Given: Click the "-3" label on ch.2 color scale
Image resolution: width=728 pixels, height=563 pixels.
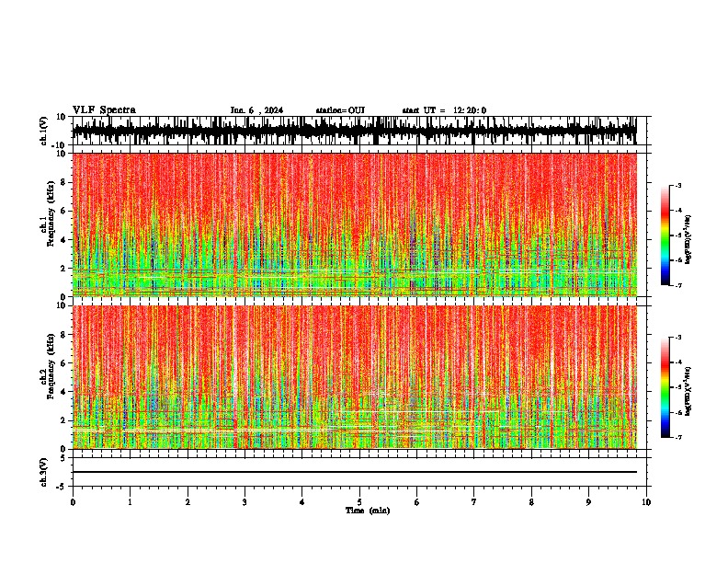Looking at the screenshot, I should pyautogui.click(x=677, y=338).
